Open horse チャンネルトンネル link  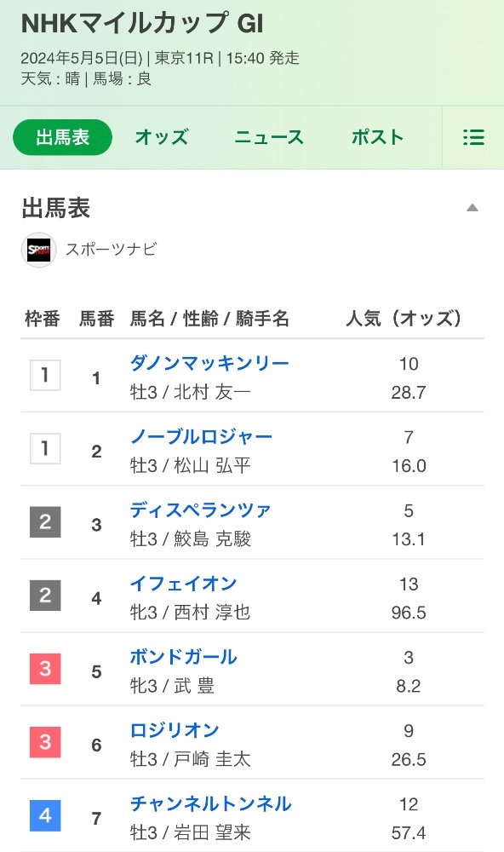click(x=211, y=803)
